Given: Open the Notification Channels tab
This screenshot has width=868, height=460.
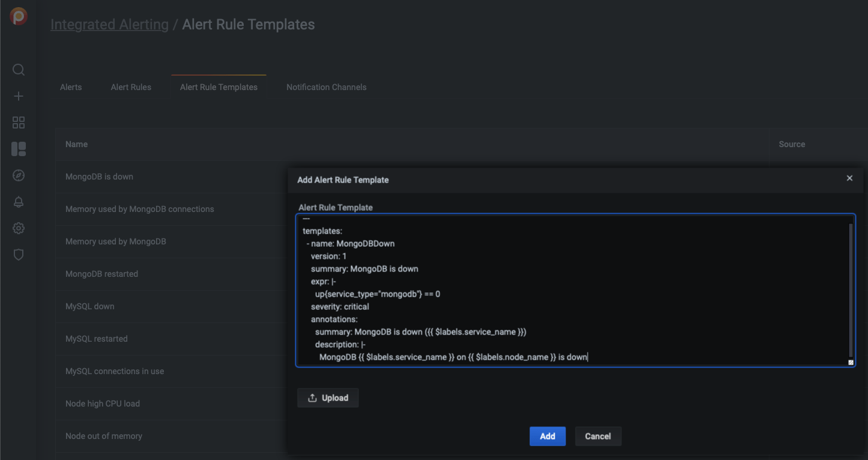Looking at the screenshot, I should coord(326,86).
